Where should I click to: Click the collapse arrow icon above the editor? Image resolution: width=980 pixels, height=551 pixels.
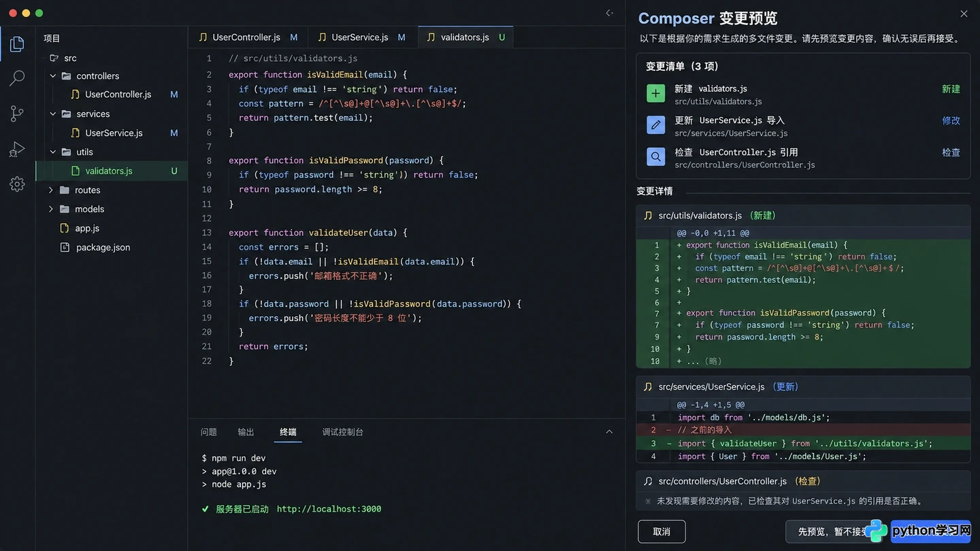coord(609,13)
